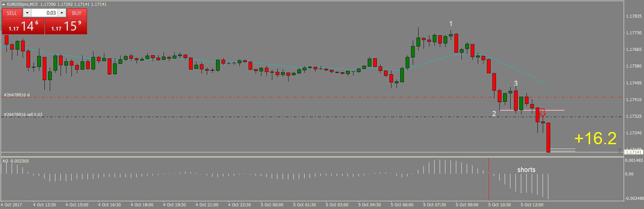
Task: Click the BUY button
Action: pyautogui.click(x=77, y=13)
